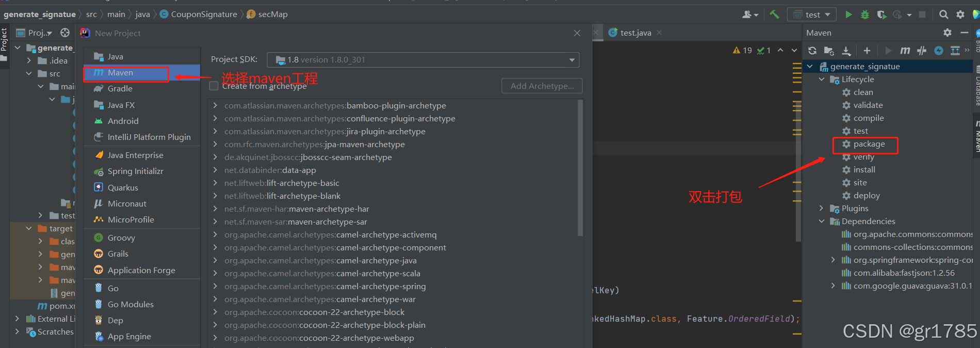Screen dimensions: 980x348
Task: Select Maven in New Project list
Action: [141, 73]
